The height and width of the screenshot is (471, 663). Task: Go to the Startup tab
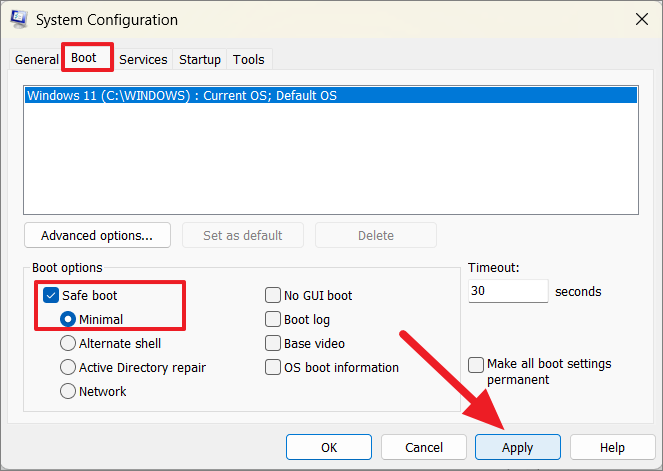click(x=200, y=60)
